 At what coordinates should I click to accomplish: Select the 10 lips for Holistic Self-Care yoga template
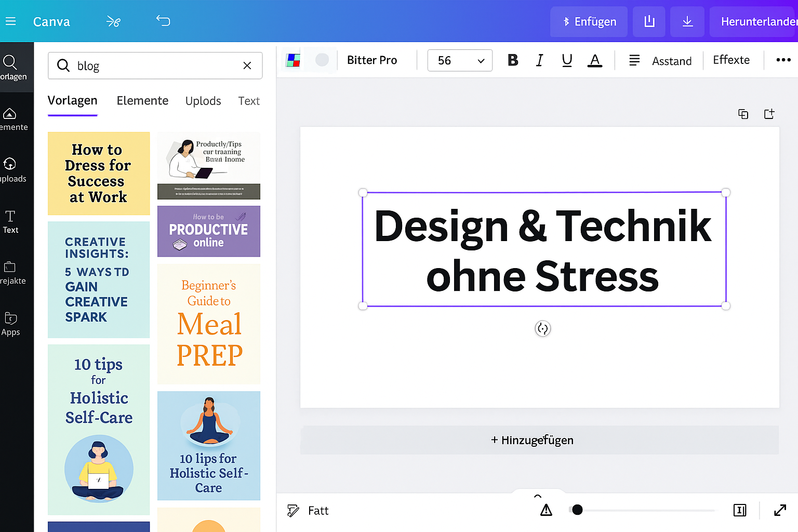click(209, 446)
